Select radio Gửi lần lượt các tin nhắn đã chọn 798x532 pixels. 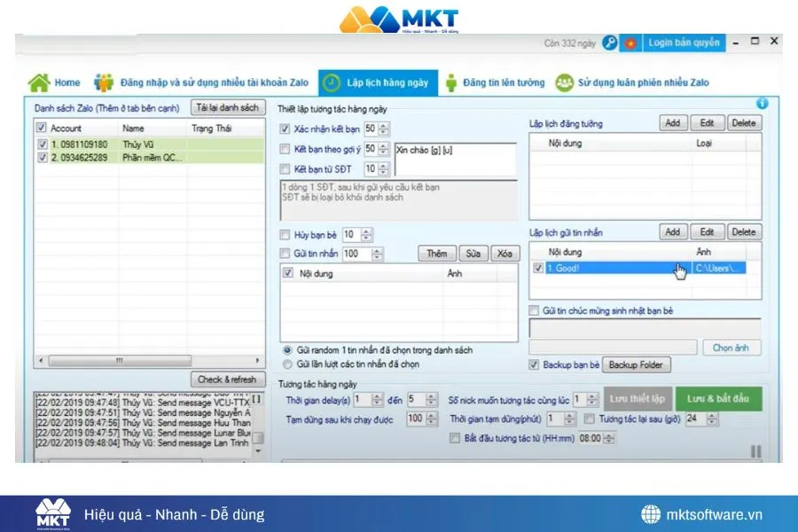coord(286,364)
